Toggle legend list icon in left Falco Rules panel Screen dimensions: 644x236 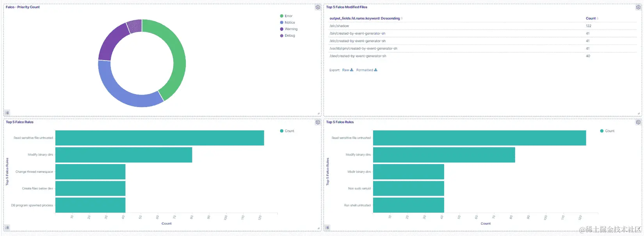[7, 227]
